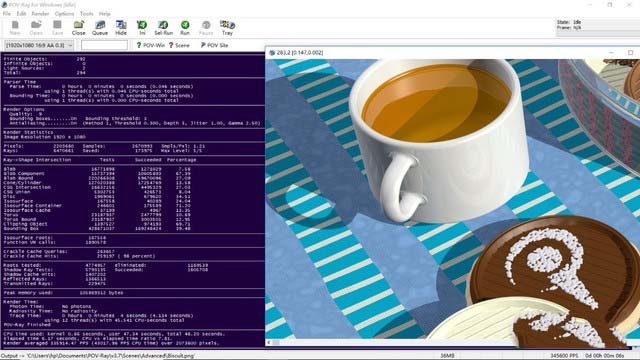Minimize the render preview window
Viewport: 640px width, 360px height.
[x=611, y=53]
